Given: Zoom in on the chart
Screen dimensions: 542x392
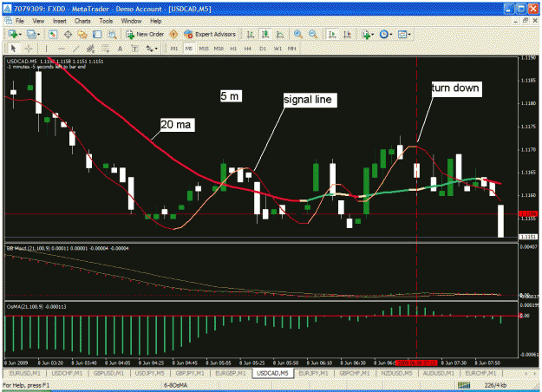Looking at the screenshot, I should 298,34.
